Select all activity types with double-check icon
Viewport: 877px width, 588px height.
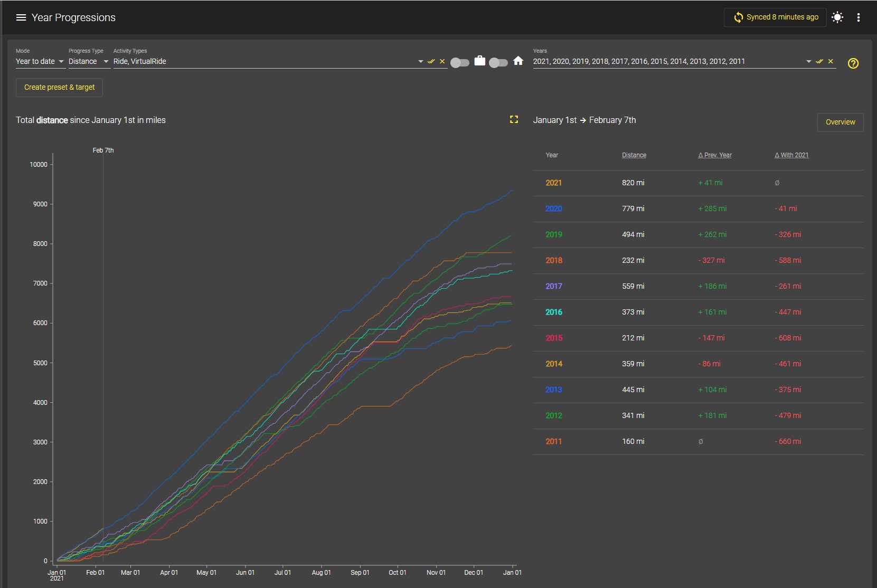(431, 61)
